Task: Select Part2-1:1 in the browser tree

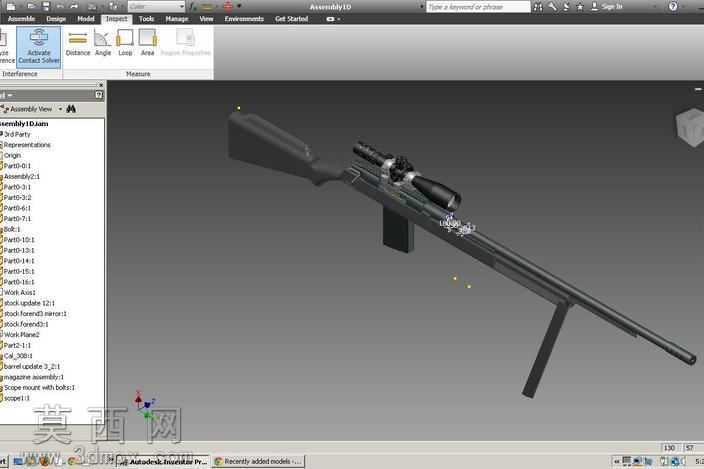Action: coord(17,345)
